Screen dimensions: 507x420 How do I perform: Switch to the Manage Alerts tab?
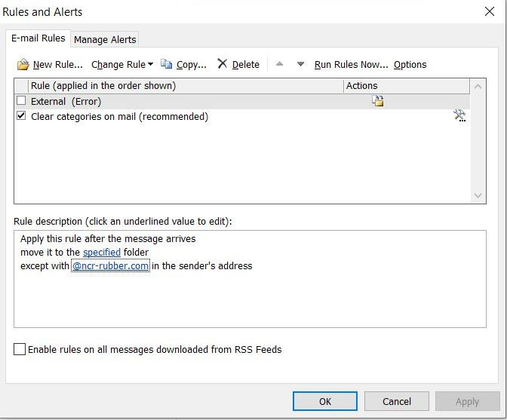(x=105, y=39)
